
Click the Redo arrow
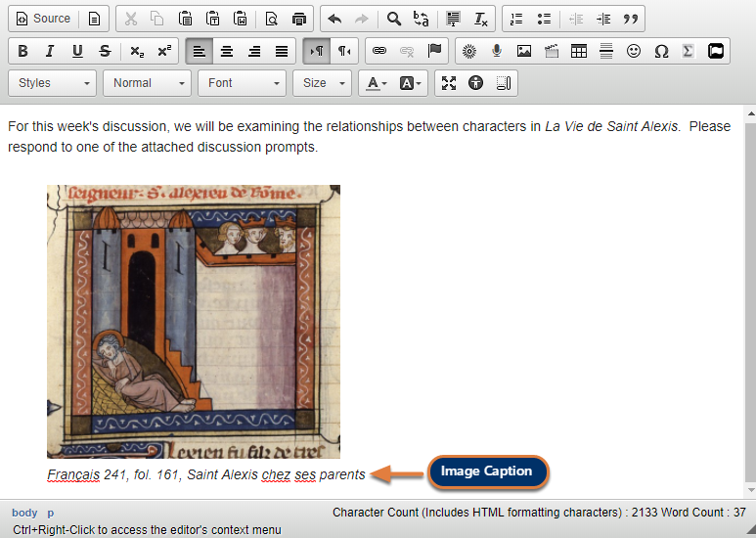tap(362, 19)
